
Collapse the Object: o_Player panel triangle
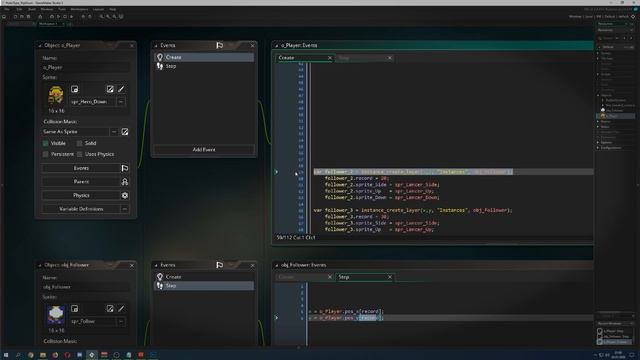(x=40, y=46)
